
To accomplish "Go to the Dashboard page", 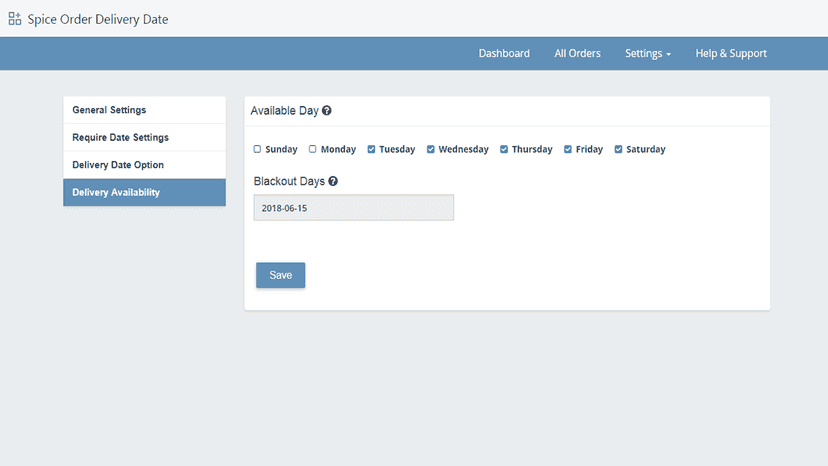I will pos(504,53).
